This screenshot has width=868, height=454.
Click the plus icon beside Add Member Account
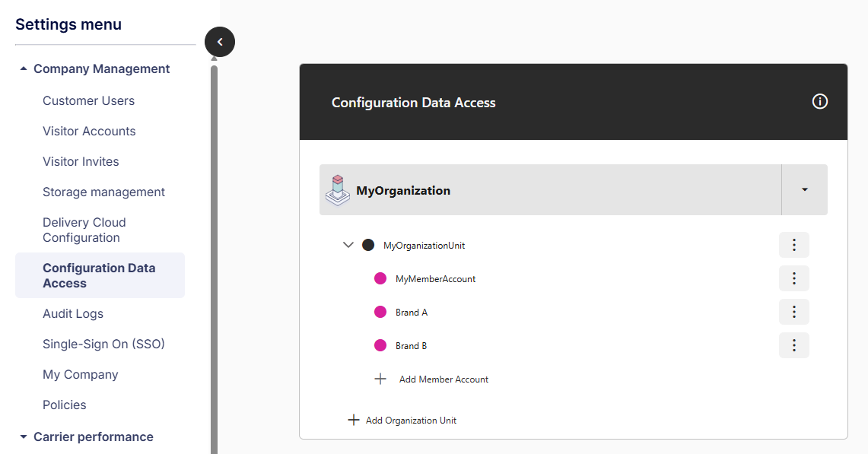[x=380, y=379]
